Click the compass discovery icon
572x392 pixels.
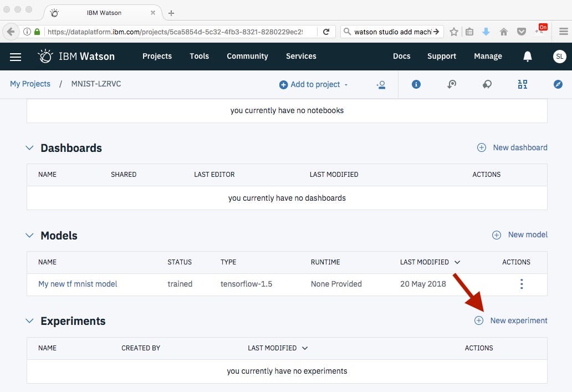coord(558,84)
